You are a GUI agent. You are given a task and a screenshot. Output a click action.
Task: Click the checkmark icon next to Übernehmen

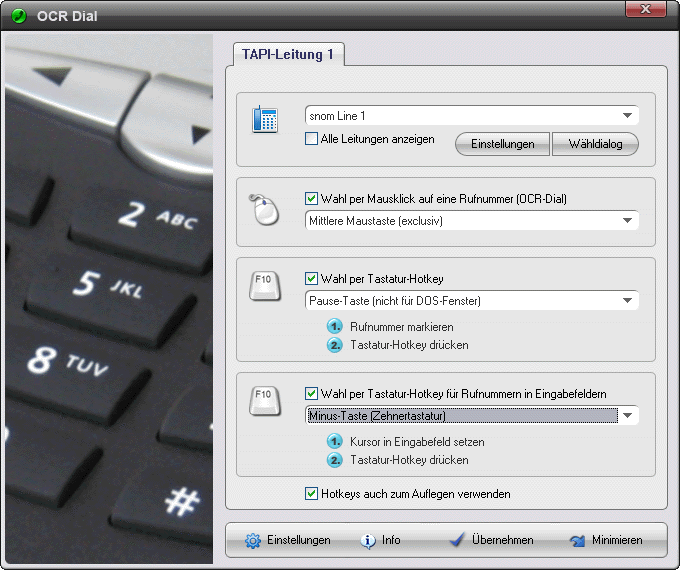click(x=457, y=540)
